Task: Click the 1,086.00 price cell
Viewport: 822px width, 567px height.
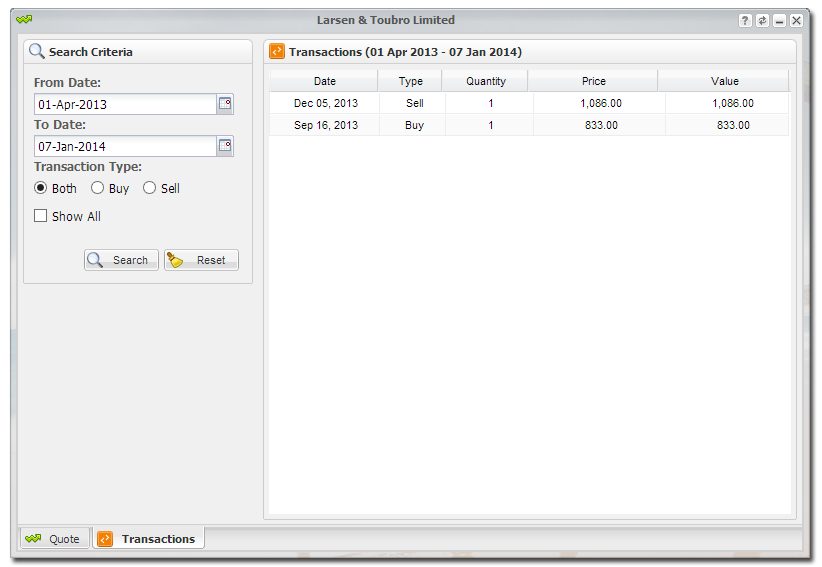Action: coord(600,103)
